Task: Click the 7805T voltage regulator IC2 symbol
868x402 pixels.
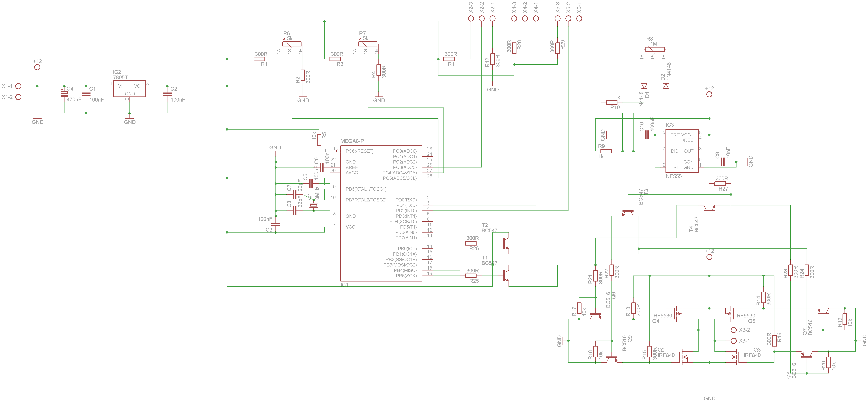Action: pyautogui.click(x=129, y=89)
